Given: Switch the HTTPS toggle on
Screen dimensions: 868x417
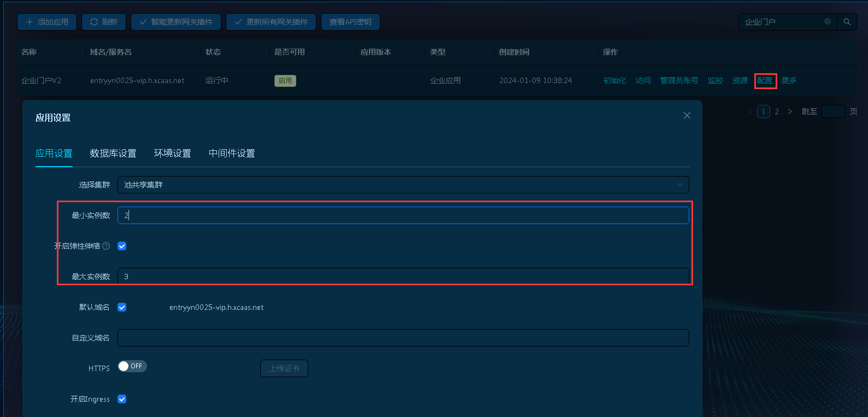Looking at the screenshot, I should (x=132, y=366).
